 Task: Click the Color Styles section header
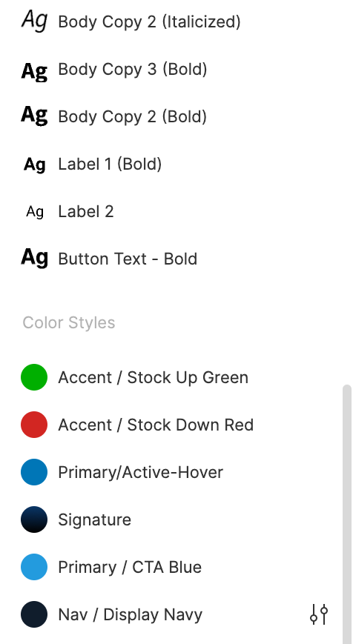point(69,323)
